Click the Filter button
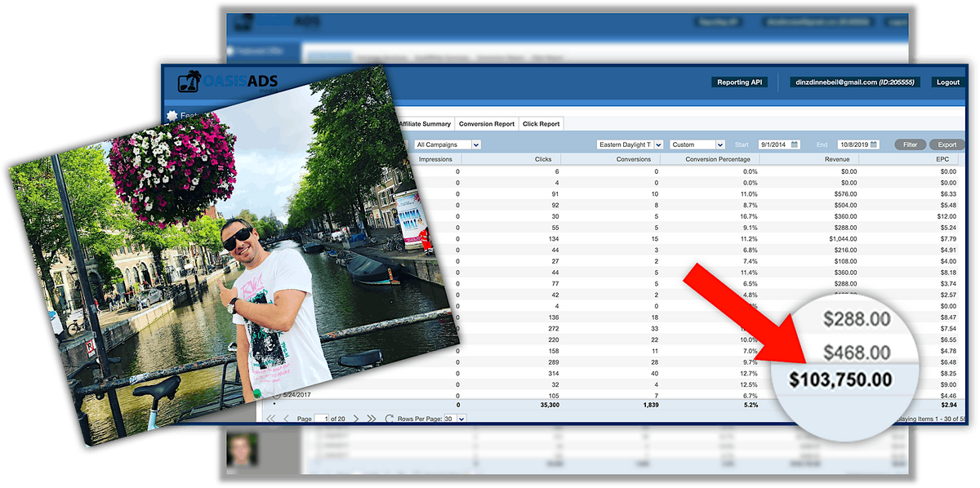 (x=910, y=144)
